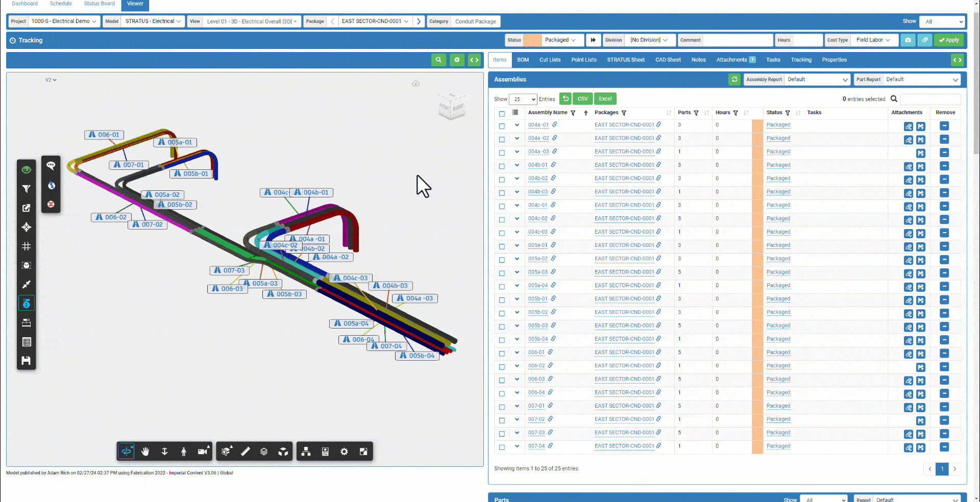The width and height of the screenshot is (980, 502).
Task: Click the Layers icon in bottom toolbar
Action: 264,451
